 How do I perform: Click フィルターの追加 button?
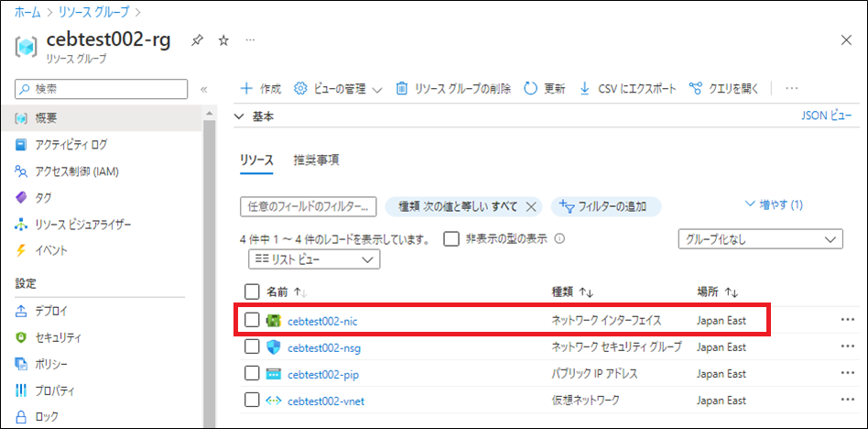pos(605,206)
